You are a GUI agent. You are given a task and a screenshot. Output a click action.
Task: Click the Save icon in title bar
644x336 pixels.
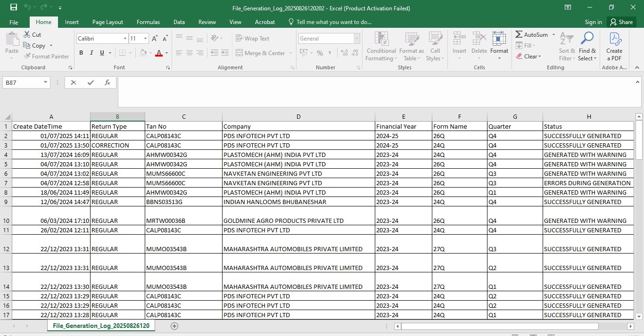[13, 8]
